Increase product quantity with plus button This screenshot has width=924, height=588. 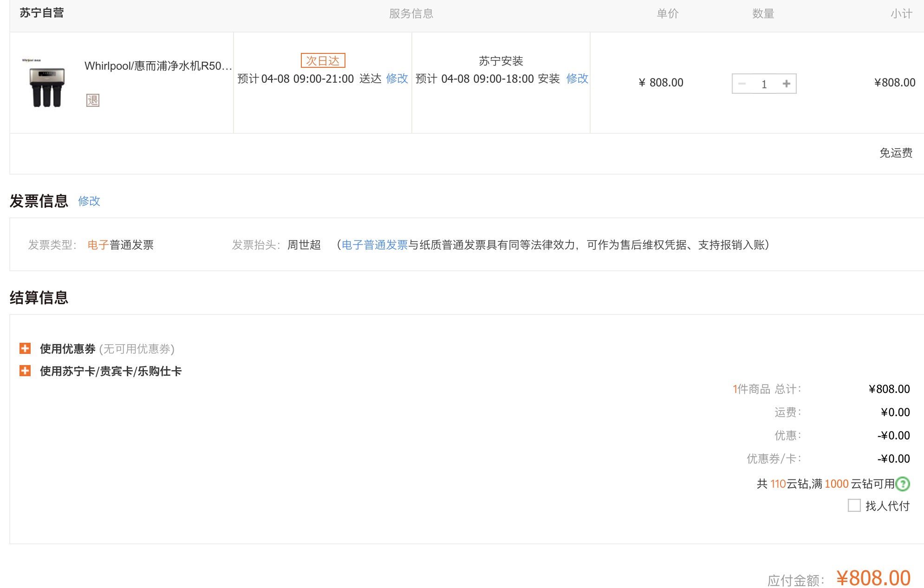[x=786, y=84]
